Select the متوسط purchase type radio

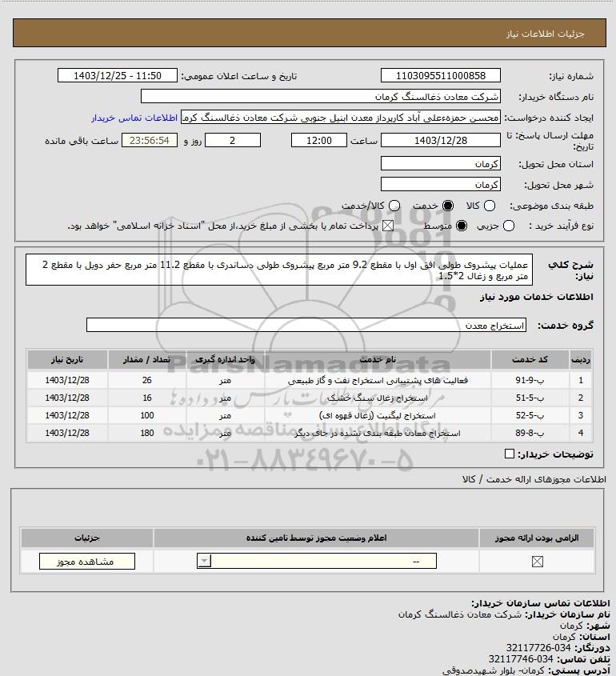[462, 226]
